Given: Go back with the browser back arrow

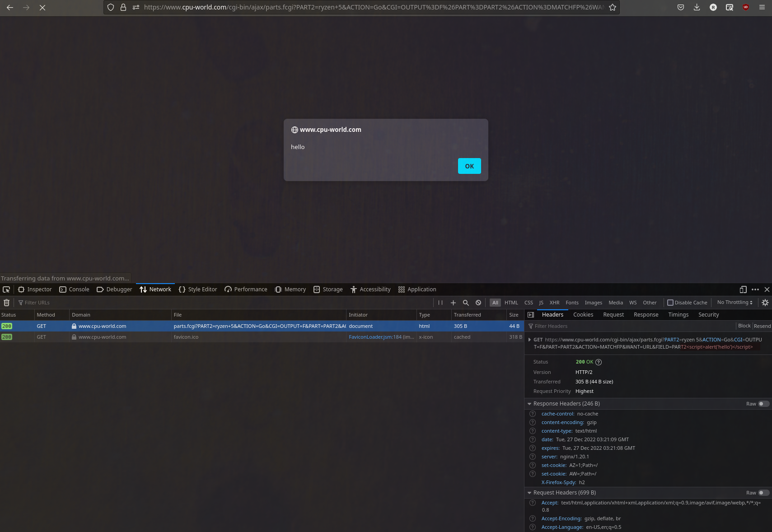Looking at the screenshot, I should 10,7.
